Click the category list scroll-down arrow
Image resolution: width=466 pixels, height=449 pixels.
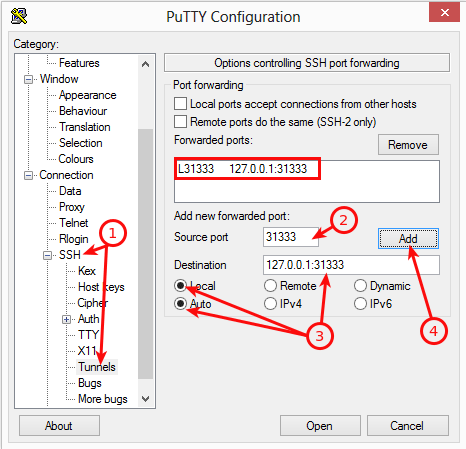[145, 399]
